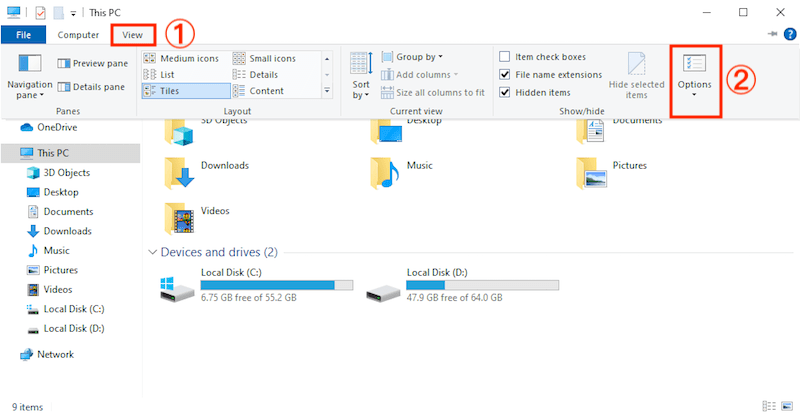Select the Downloads folder tile
The image size is (800, 417).
pos(207,173)
